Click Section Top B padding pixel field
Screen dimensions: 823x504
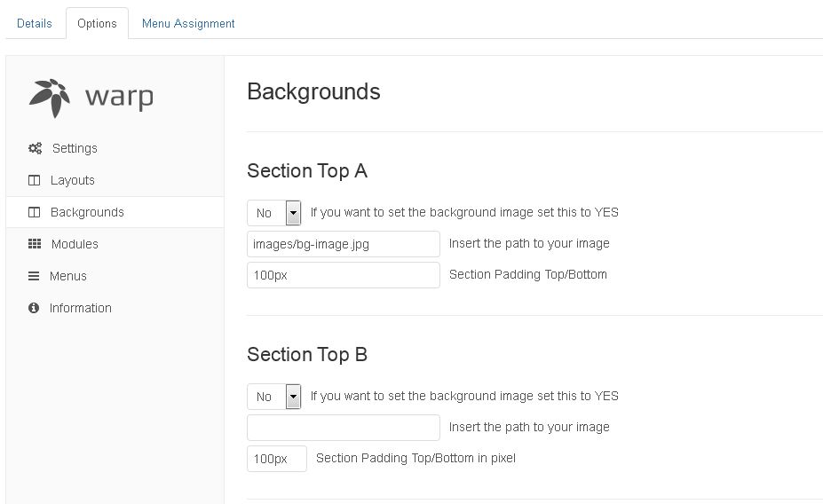(x=276, y=459)
